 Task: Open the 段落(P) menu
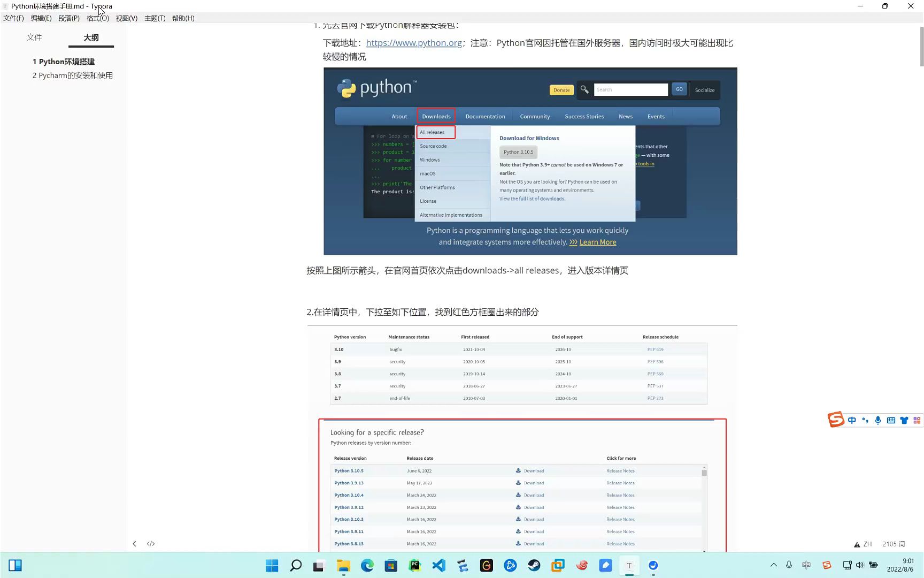(x=69, y=18)
